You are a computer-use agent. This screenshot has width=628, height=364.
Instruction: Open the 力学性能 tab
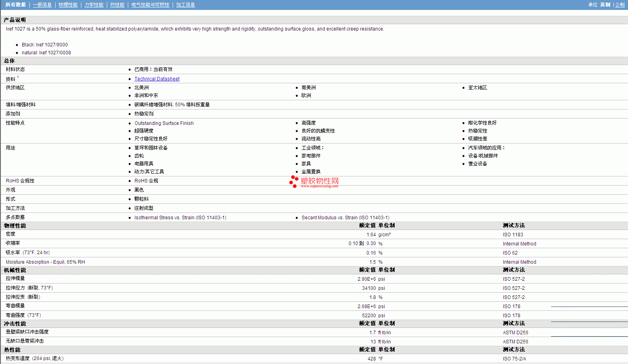pyautogui.click(x=94, y=5)
